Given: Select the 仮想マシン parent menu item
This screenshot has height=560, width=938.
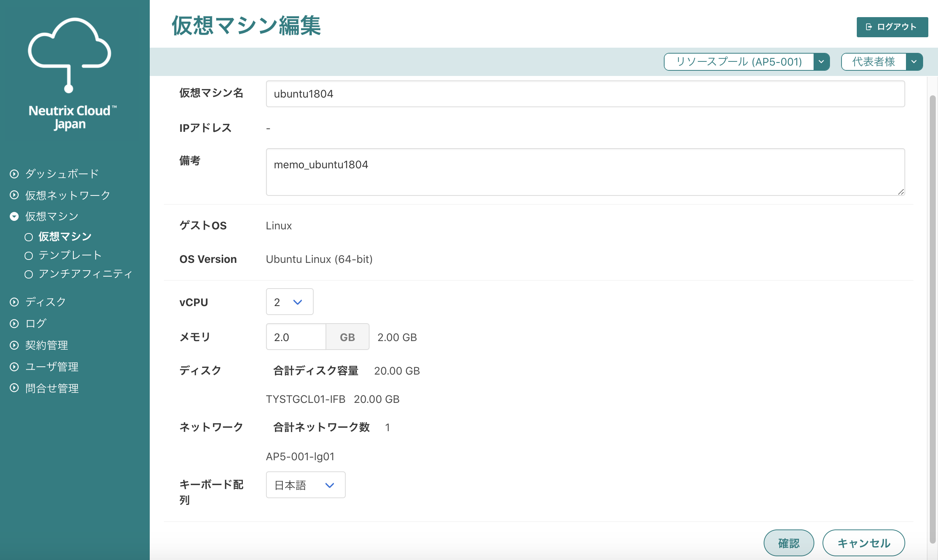Looking at the screenshot, I should (52, 216).
